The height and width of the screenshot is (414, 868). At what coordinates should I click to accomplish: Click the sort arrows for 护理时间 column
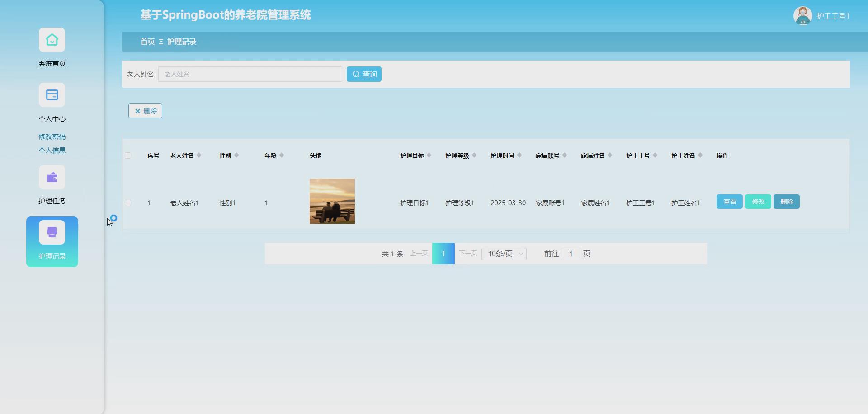point(519,155)
